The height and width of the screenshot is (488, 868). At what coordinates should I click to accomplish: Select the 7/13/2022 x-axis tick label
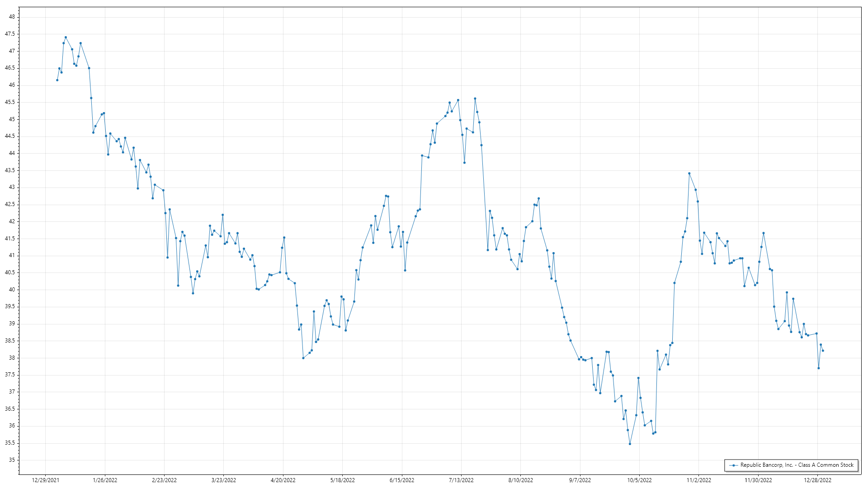[461, 480]
